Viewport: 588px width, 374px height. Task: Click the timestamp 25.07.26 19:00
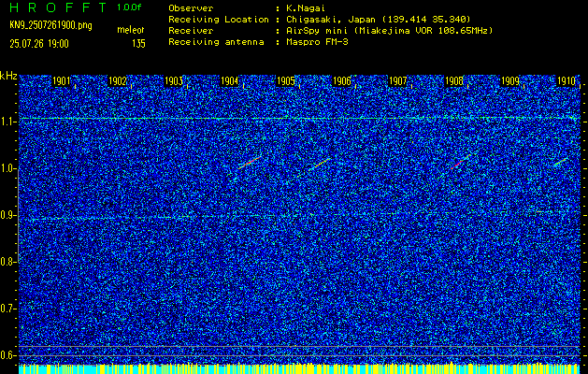[x=39, y=44]
